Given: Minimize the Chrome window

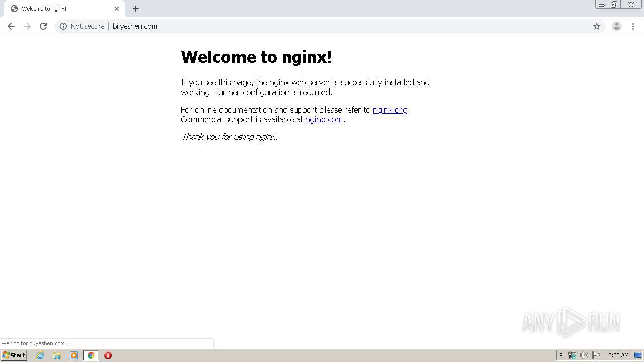Looking at the screenshot, I should pos(602,5).
